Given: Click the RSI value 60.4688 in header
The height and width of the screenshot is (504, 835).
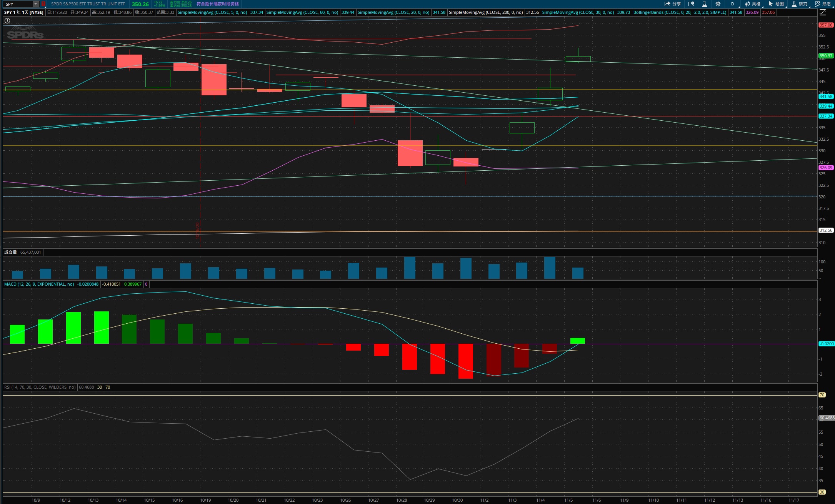Looking at the screenshot, I should 86,387.
